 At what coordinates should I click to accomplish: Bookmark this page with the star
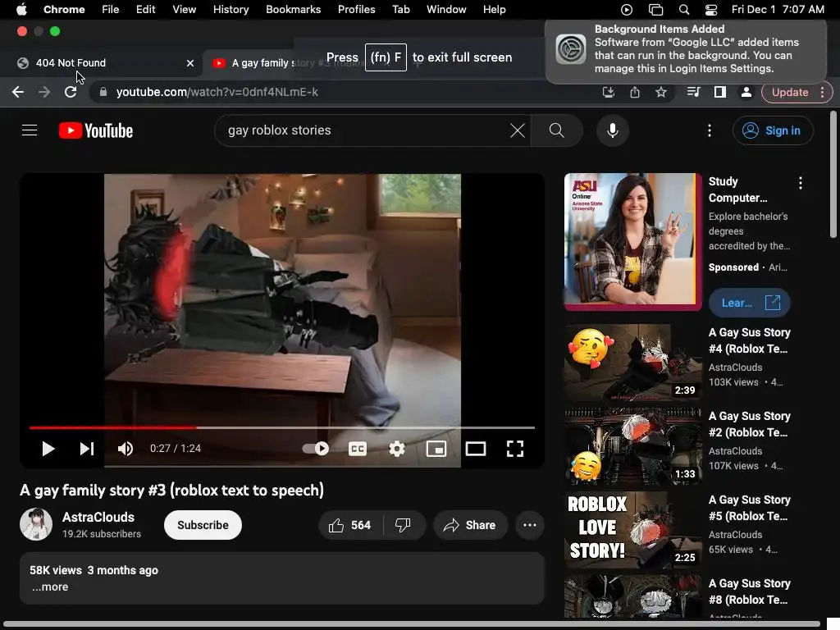pyautogui.click(x=661, y=92)
